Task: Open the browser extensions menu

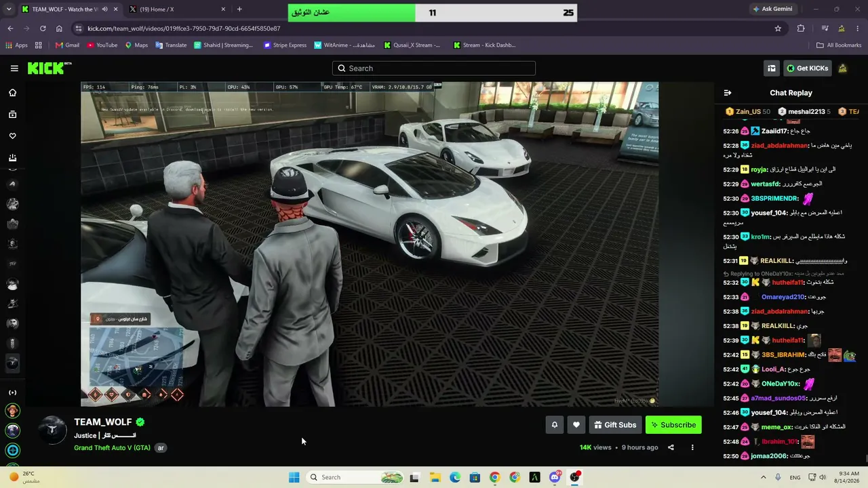Action: pos(801,28)
